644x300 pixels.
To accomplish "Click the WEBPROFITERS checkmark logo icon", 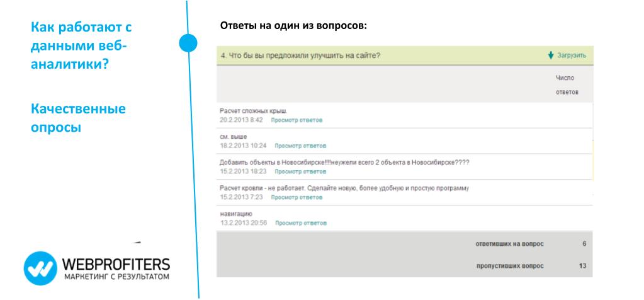I will coord(40,268).
